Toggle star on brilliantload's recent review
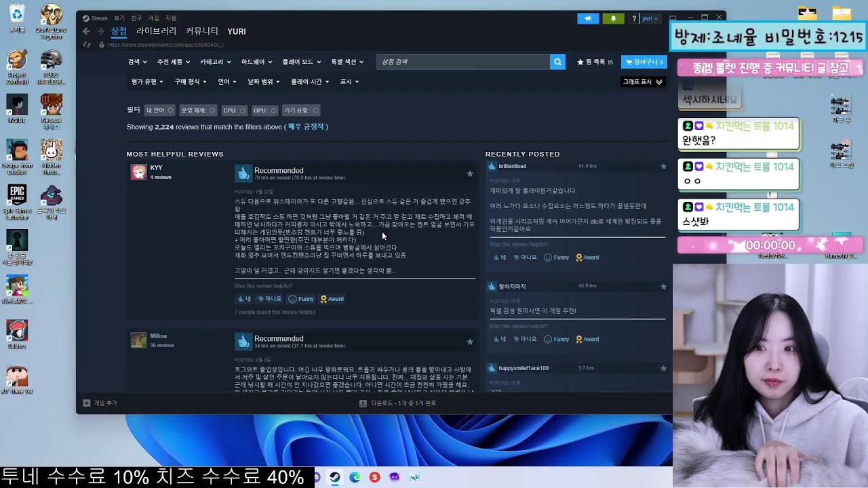 tap(663, 166)
